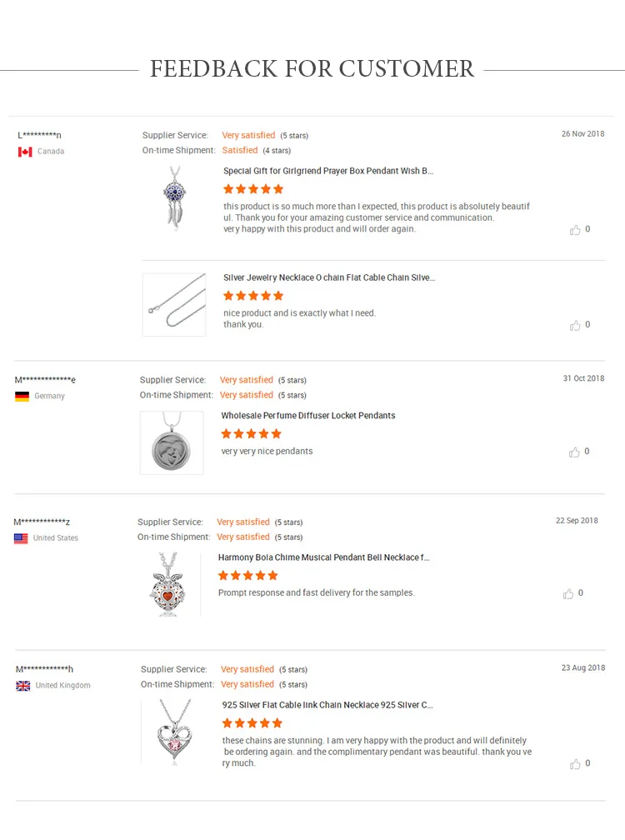Click the five-star rating on the Perfume Locket review

click(x=252, y=434)
